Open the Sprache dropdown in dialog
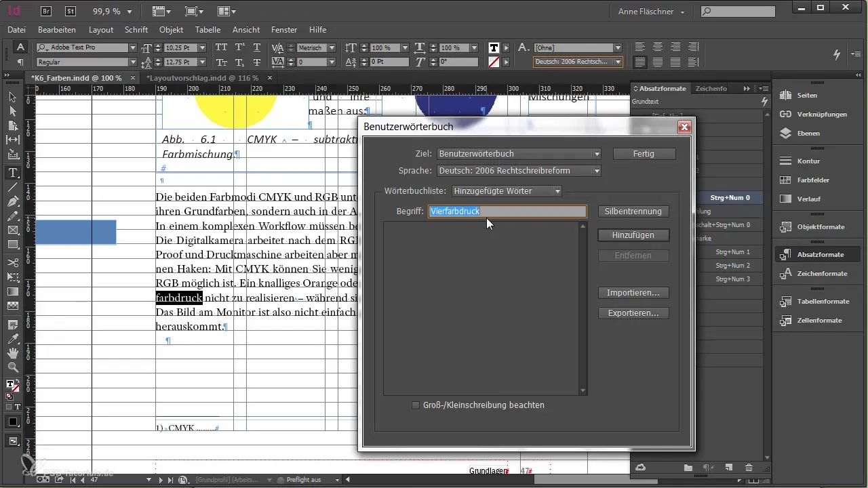 coord(519,171)
